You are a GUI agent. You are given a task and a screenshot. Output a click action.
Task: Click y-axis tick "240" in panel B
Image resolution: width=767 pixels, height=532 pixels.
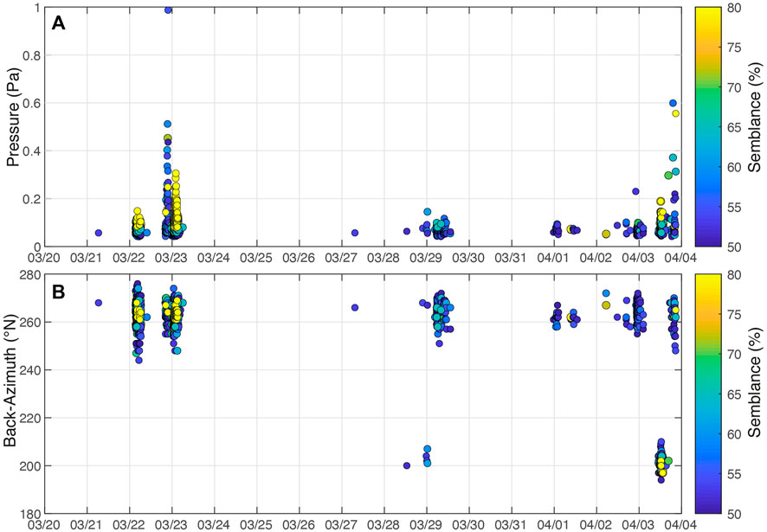click(x=29, y=370)
